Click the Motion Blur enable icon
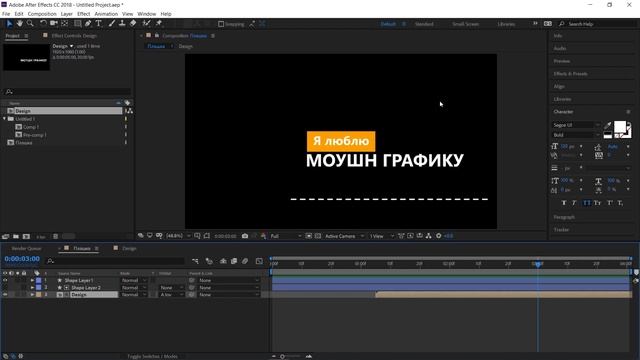 tap(245, 261)
